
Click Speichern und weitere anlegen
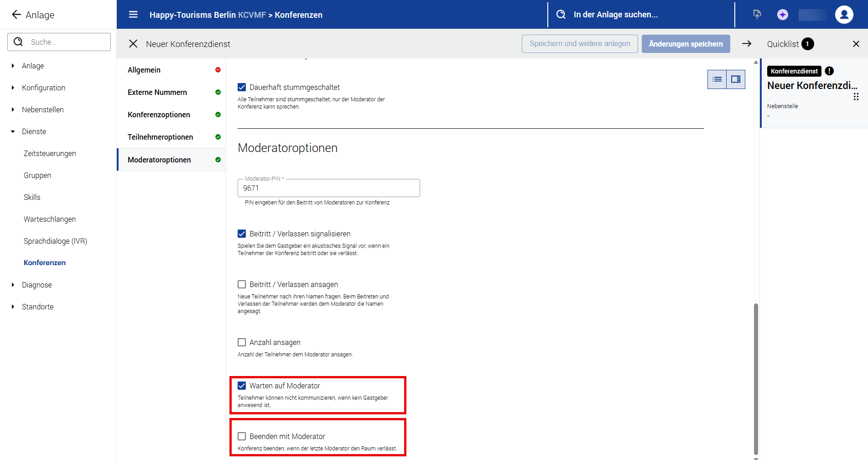tap(579, 44)
